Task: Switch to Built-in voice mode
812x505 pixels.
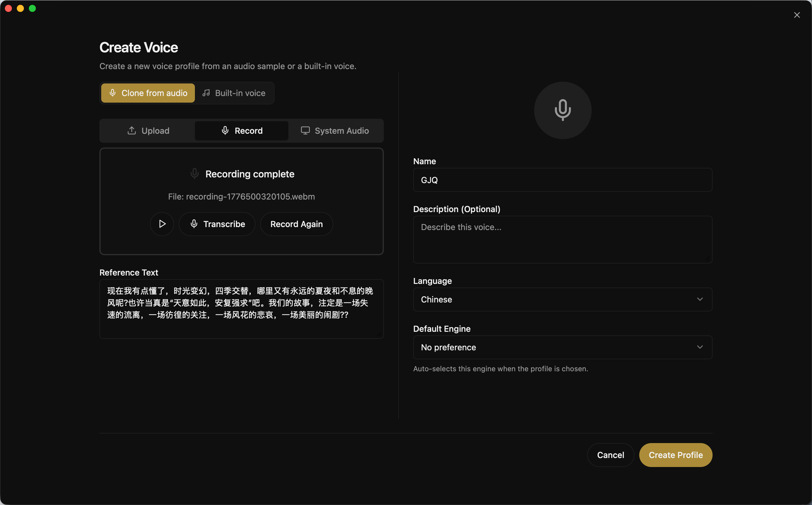Action: pos(234,93)
